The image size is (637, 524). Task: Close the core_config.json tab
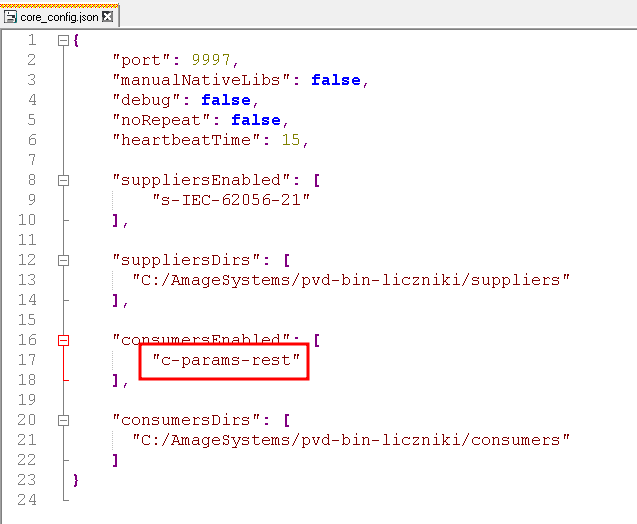click(108, 18)
